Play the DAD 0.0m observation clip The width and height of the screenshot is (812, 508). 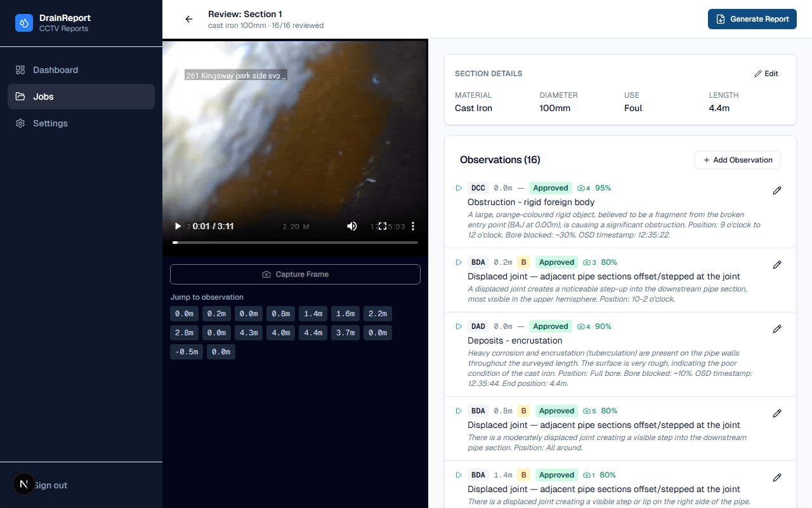point(459,326)
